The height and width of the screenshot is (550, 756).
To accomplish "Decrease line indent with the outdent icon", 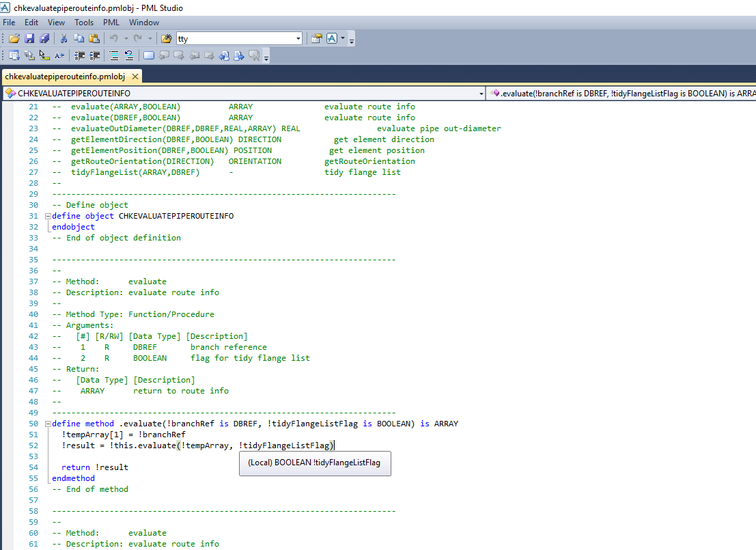I will click(79, 55).
